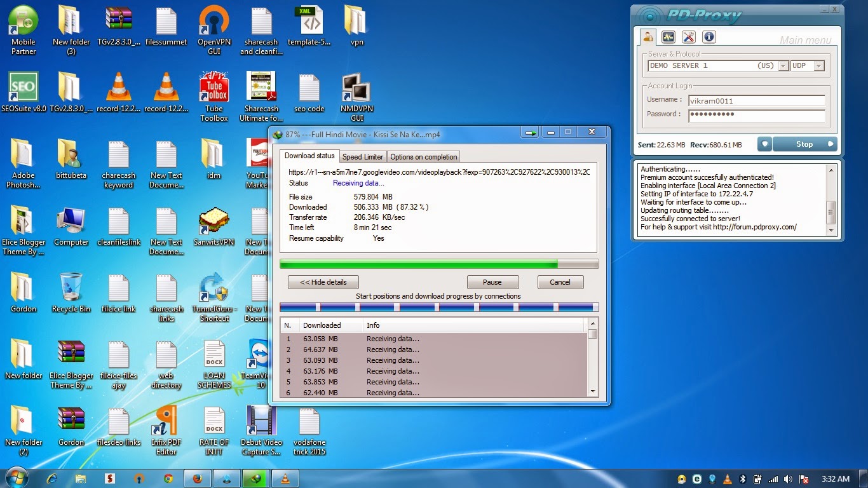The image size is (868, 488).
Task: Select the Adobe Photoshop folder icon
Action: coord(24,163)
